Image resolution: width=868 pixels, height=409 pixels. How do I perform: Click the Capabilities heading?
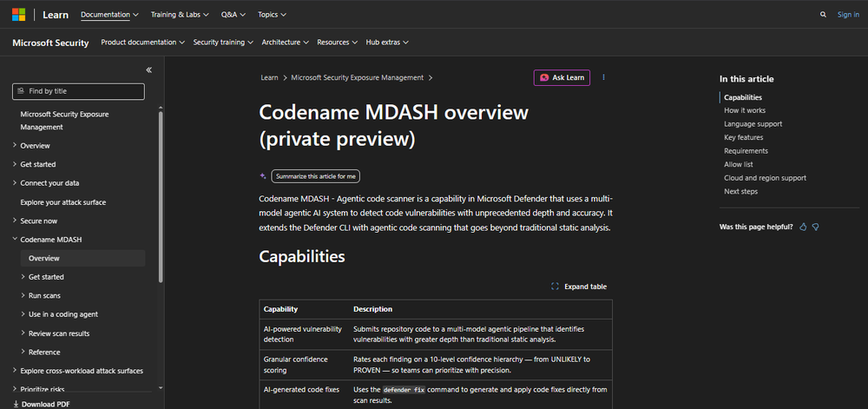coord(302,256)
